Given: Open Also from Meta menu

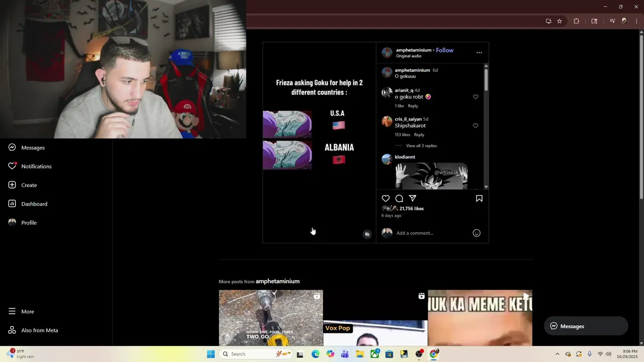Looking at the screenshot, I should [40, 330].
